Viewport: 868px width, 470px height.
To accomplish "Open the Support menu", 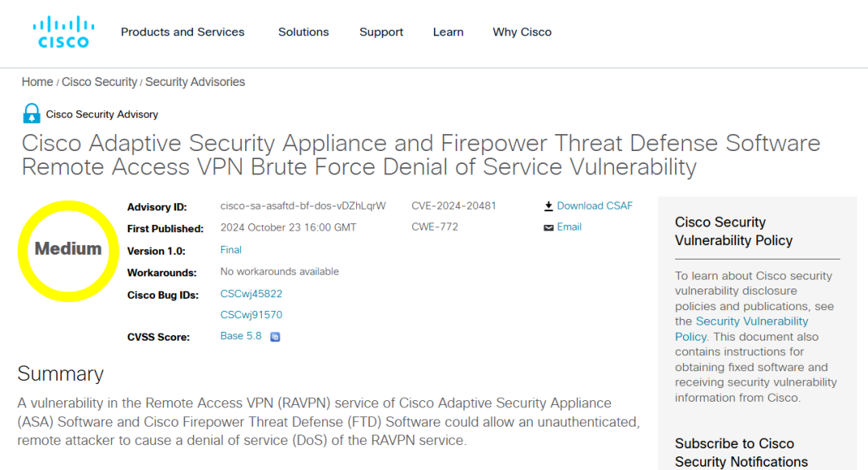I will pos(382,32).
